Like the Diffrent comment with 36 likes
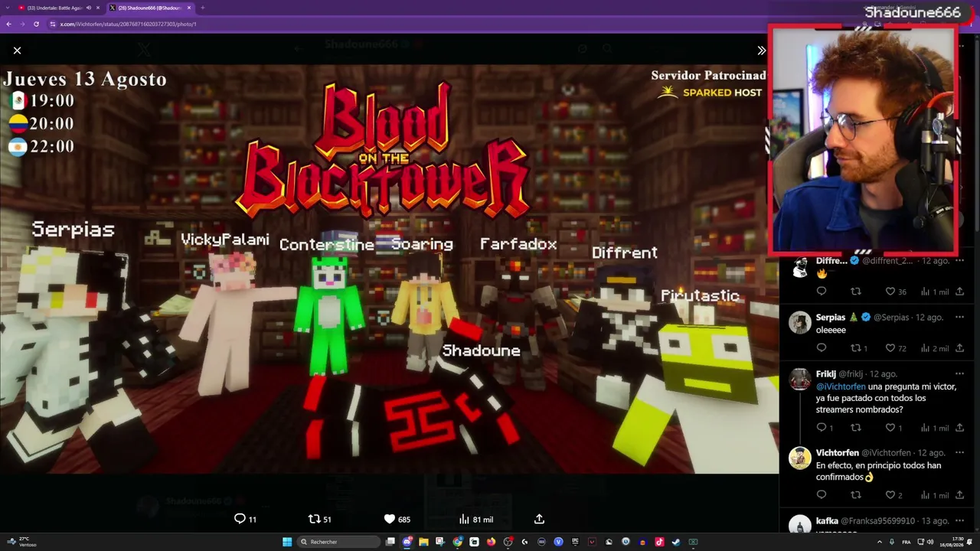The height and width of the screenshot is (551, 980). (x=896, y=292)
